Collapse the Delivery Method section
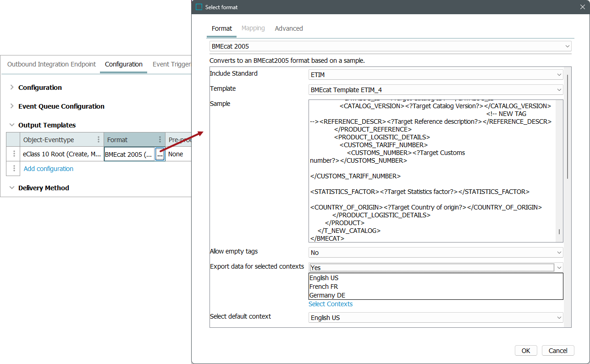 [12, 188]
